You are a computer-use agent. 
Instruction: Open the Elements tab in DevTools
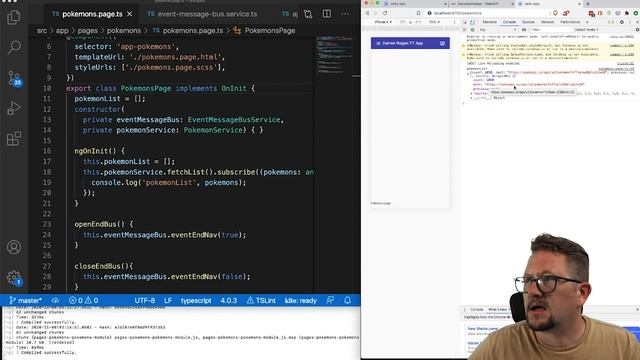click(489, 22)
